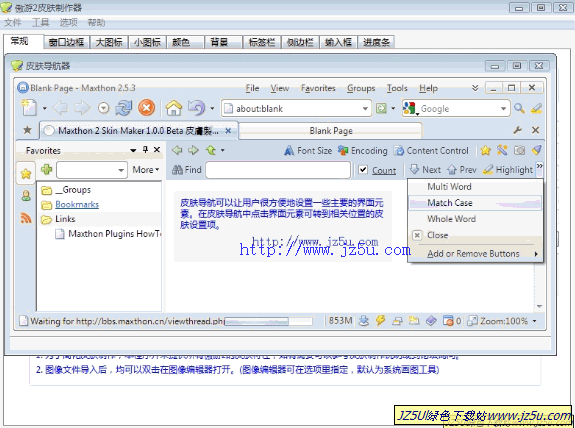This screenshot has height=428, width=575.
Task: Close the Favorites sidebar panel
Action: click(x=157, y=149)
